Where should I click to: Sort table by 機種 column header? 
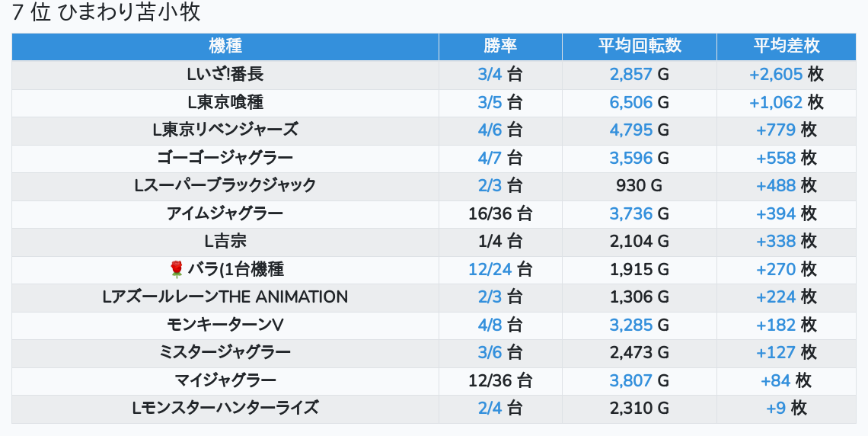(225, 46)
